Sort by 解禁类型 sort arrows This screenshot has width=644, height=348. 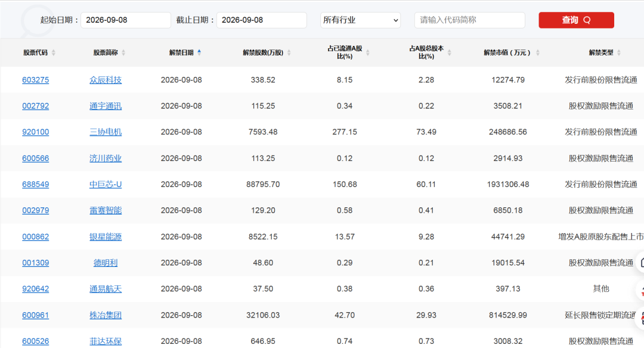click(619, 52)
